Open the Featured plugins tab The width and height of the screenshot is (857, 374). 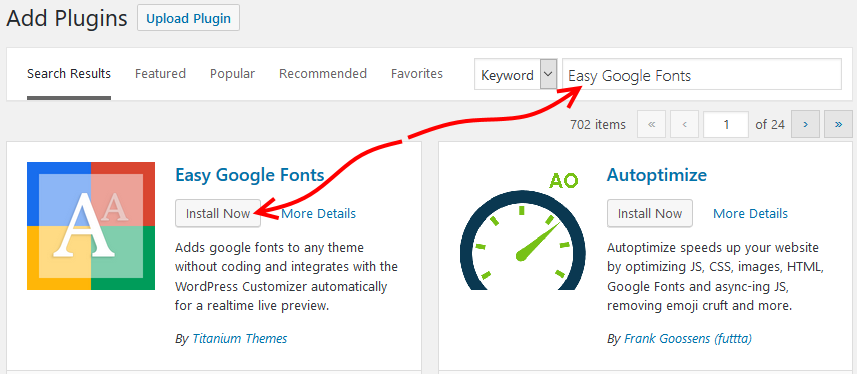160,73
